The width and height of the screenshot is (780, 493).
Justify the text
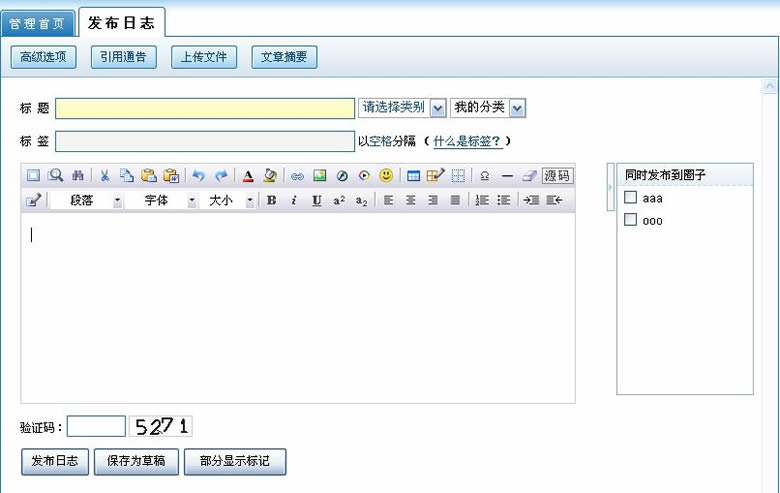[x=455, y=200]
